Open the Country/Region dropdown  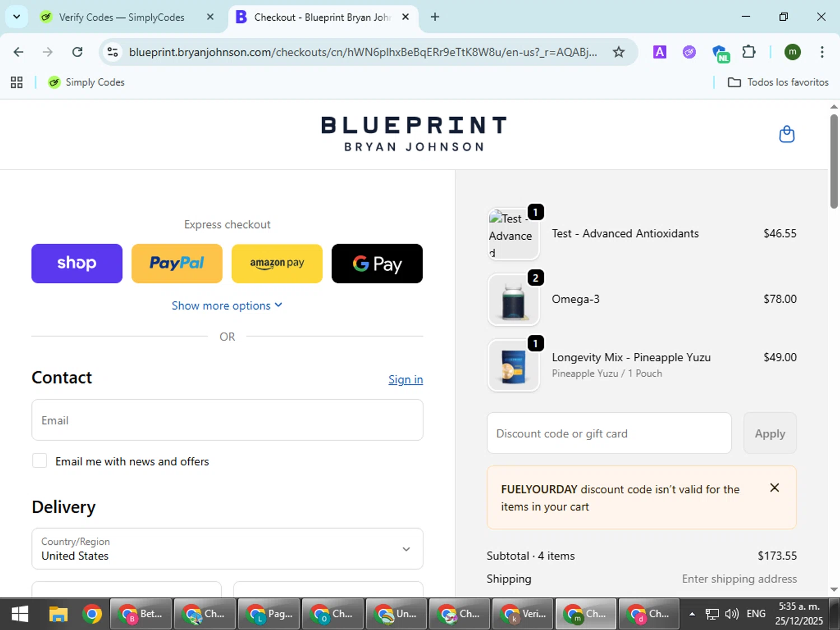[x=227, y=549]
